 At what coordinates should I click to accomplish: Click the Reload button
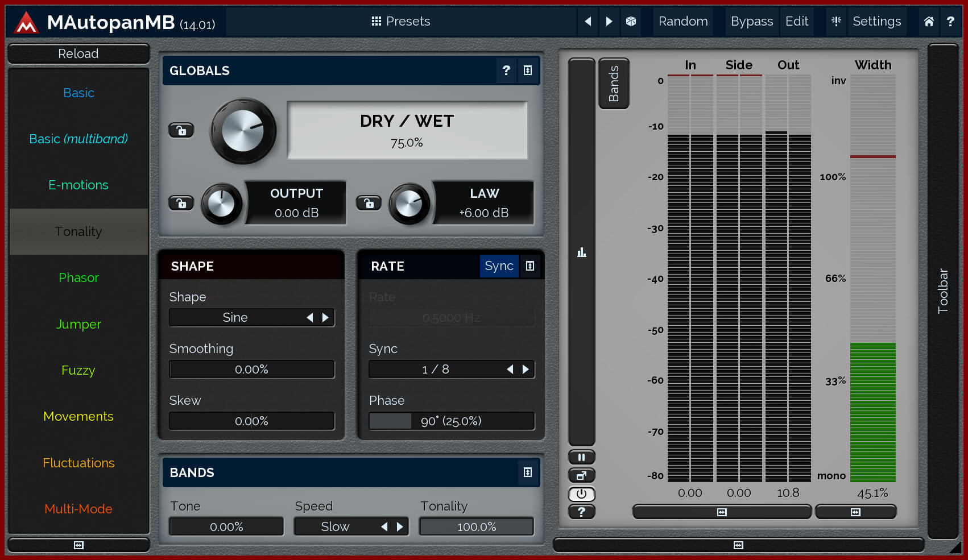(x=78, y=53)
